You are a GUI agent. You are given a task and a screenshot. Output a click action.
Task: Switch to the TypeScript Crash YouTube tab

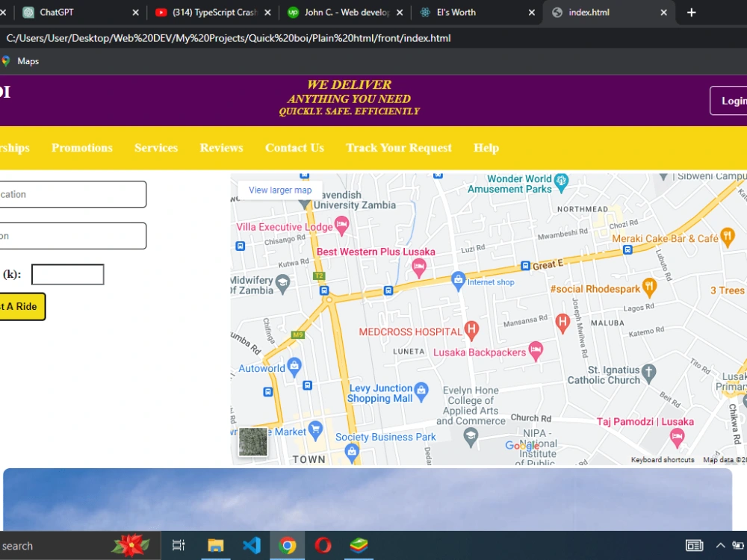[x=214, y=13]
